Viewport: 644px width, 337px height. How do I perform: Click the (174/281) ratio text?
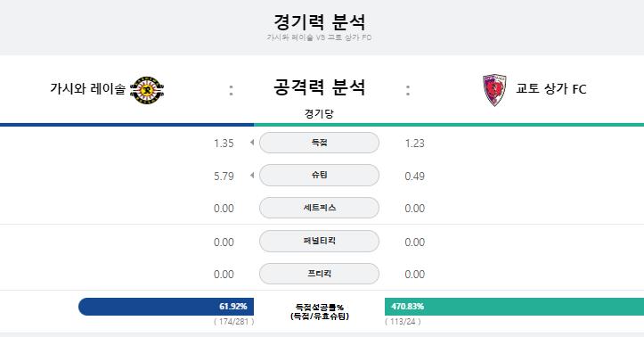[x=233, y=322]
